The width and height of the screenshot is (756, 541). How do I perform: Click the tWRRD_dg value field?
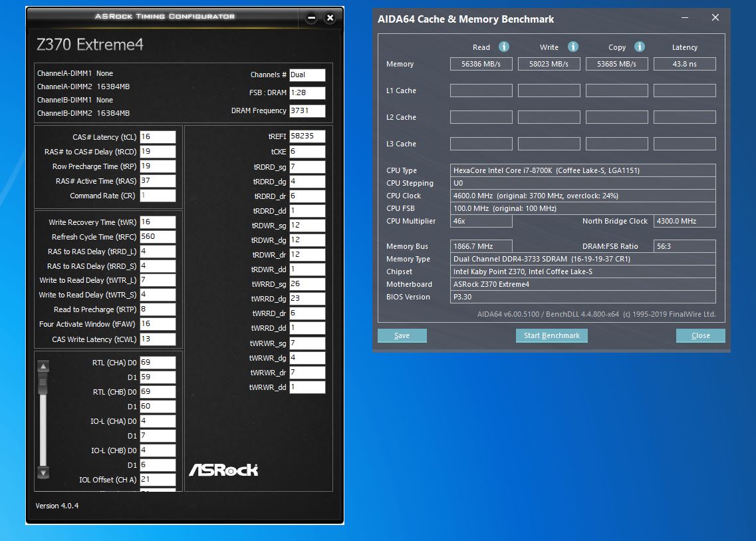307,299
